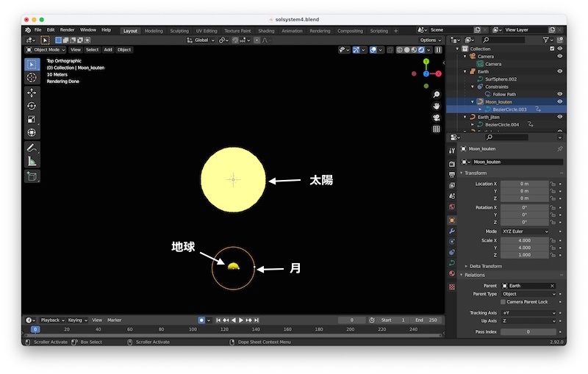Screen dimensions: 588x374
Task: Toggle camera view in the viewport
Action: 436,118
